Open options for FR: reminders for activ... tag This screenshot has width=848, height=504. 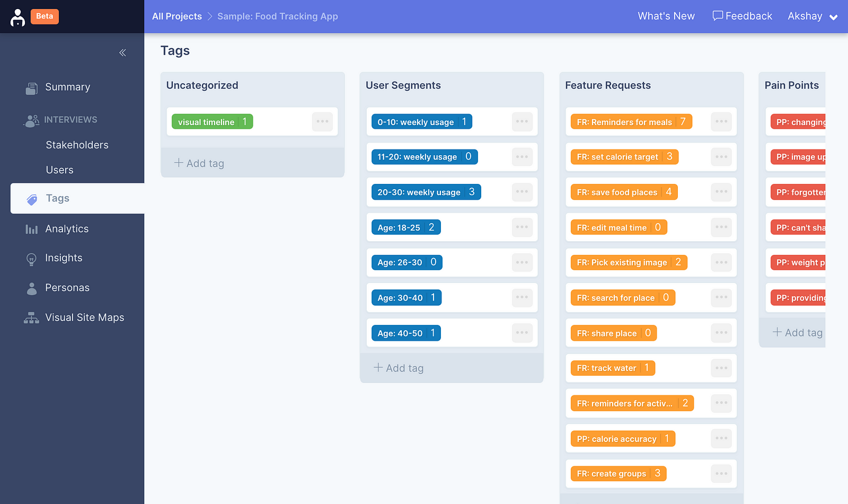[721, 403]
